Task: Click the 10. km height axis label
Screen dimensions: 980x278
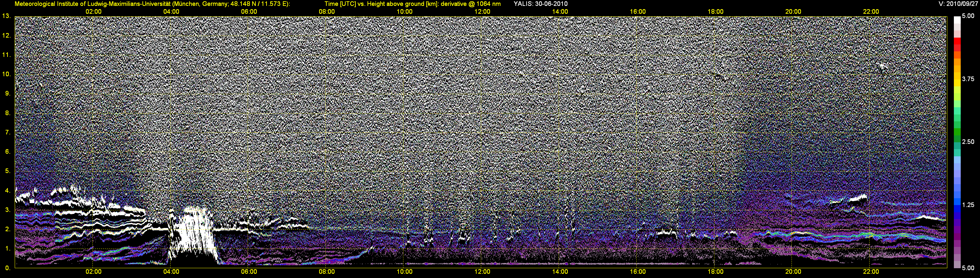Action: tap(7, 74)
